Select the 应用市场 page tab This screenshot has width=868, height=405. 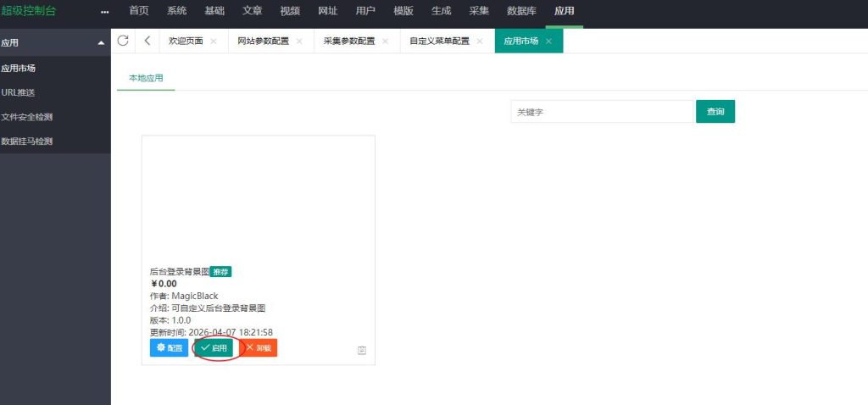[521, 41]
